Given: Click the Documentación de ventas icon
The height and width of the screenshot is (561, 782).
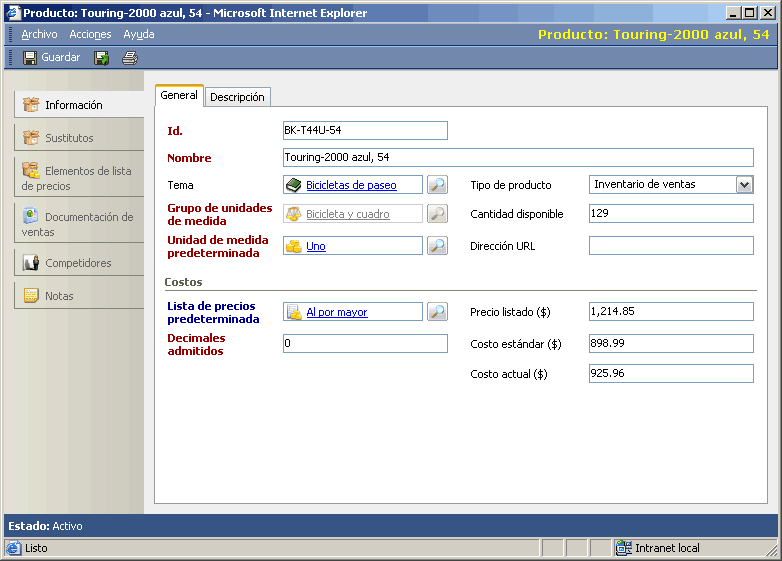Looking at the screenshot, I should pyautogui.click(x=31, y=216).
